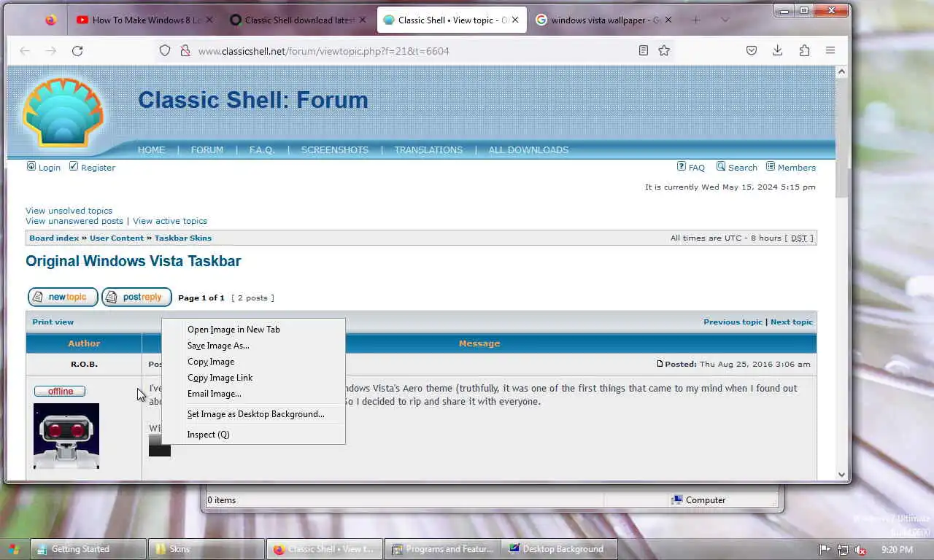Open TRANSLATIONS in the navigation bar
Screen dimensions: 934x560
pyautogui.click(x=428, y=149)
